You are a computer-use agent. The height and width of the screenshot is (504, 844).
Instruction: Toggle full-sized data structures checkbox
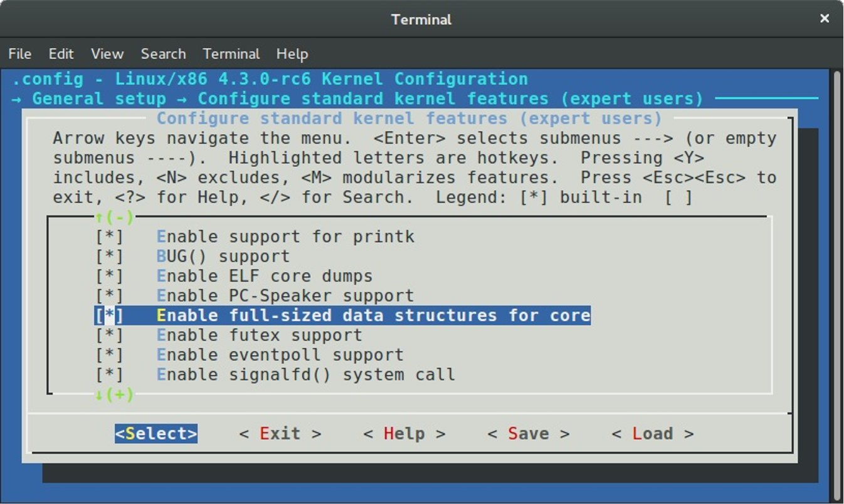point(110,315)
